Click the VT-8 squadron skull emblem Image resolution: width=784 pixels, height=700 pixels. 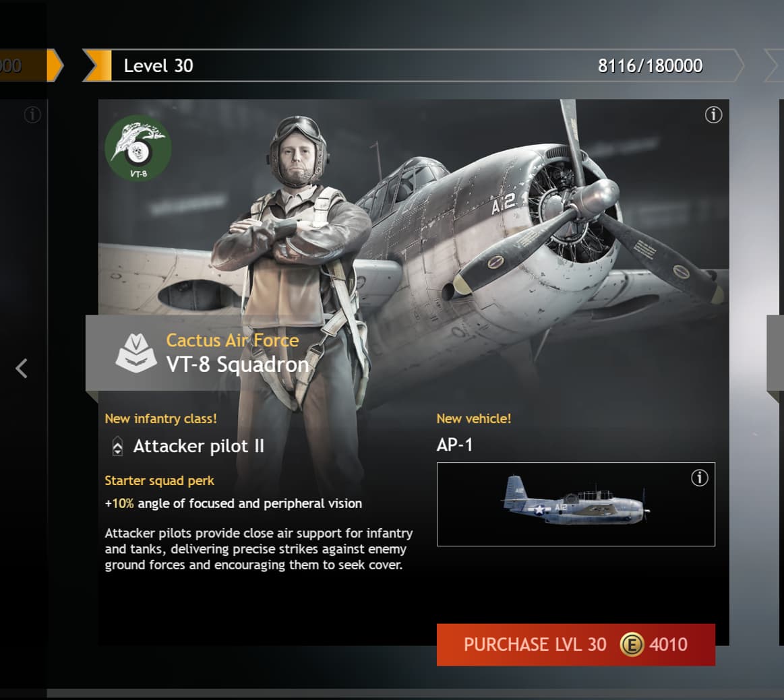click(138, 148)
